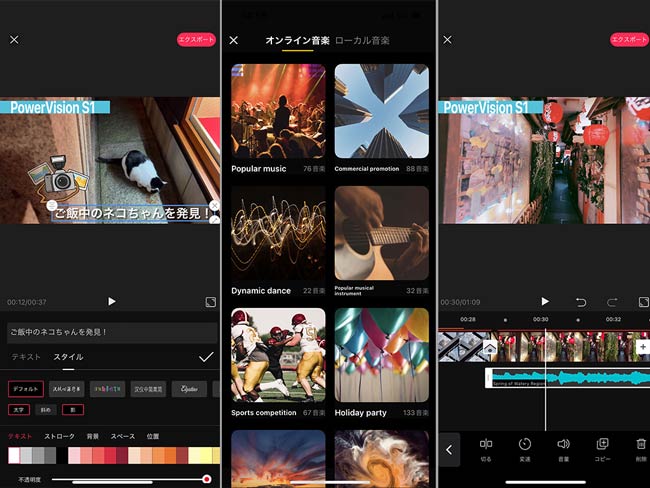Viewport: 650px width, 488px height.
Task: Pick the black color swatch
Action: [62, 455]
